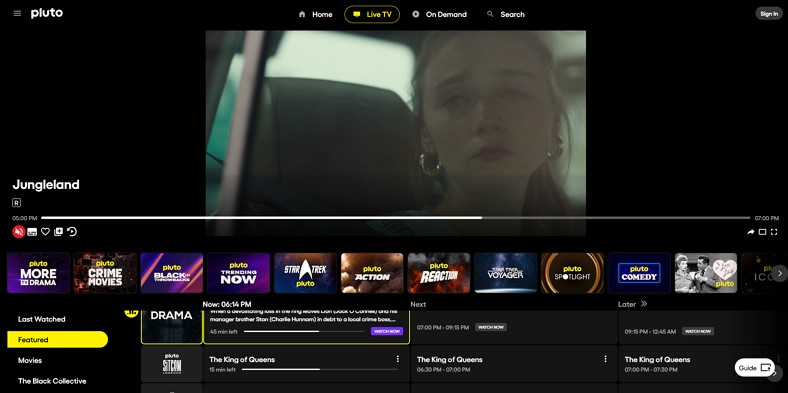Add channel to favorites with the heart icon
Screen dimensions: 788x393
45,232
